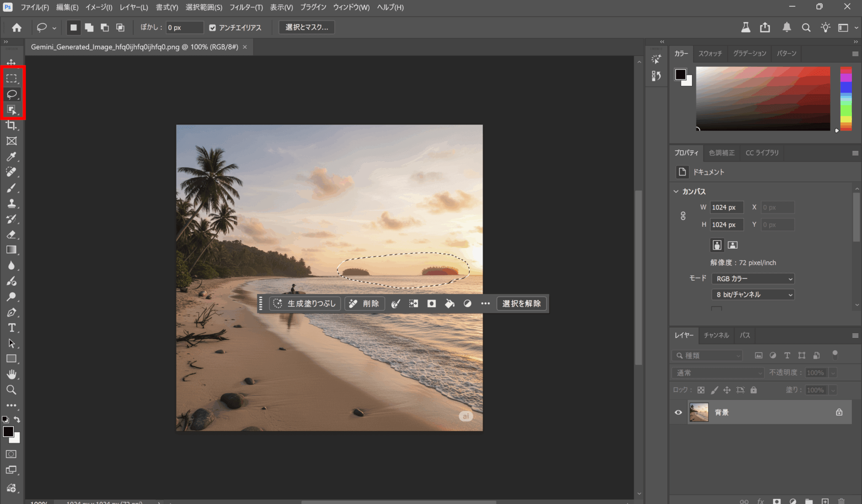The image size is (862, 504).
Task: Select the Zoom tool
Action: tap(11, 390)
